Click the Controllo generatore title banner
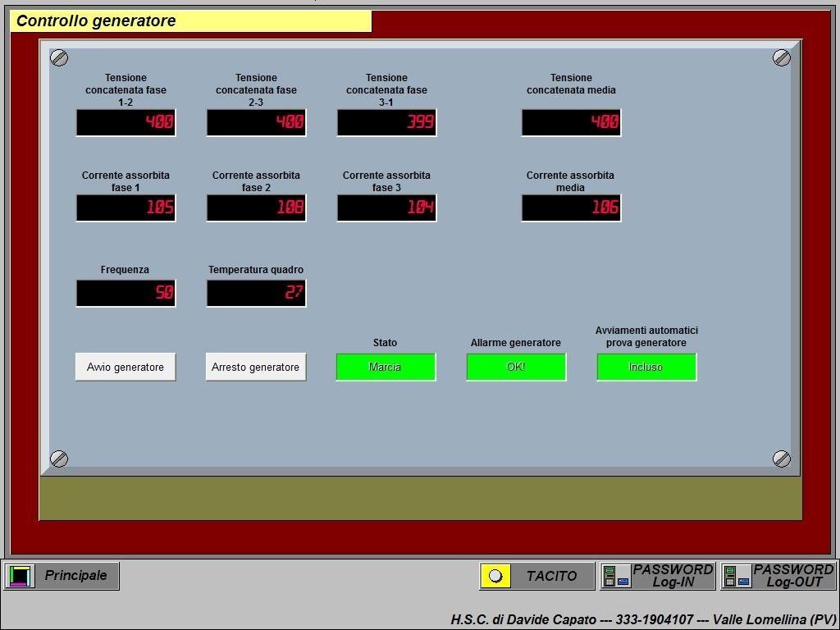This screenshot has height=630, width=840. coord(190,21)
